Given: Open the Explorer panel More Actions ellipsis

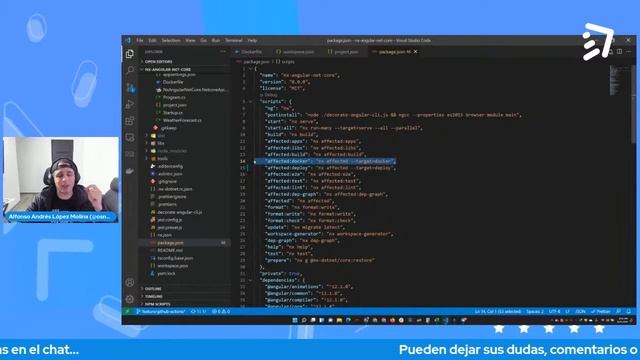Looking at the screenshot, I should pos(223,52).
